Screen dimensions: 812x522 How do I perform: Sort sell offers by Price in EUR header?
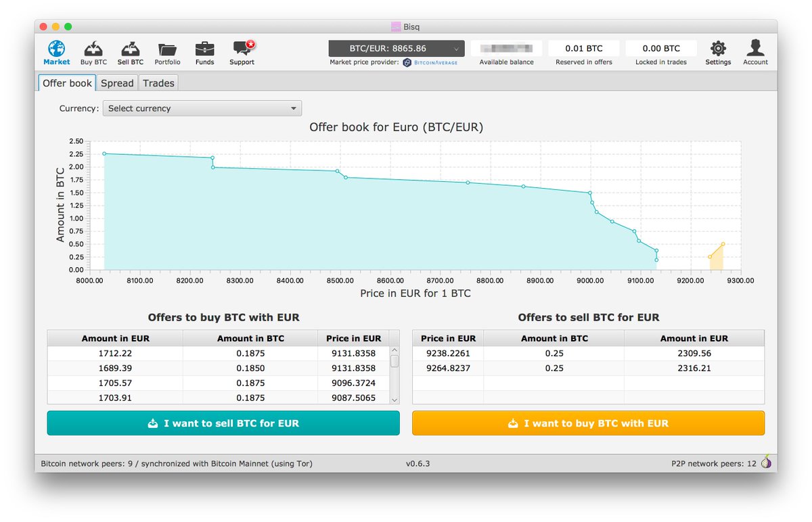[448, 338]
